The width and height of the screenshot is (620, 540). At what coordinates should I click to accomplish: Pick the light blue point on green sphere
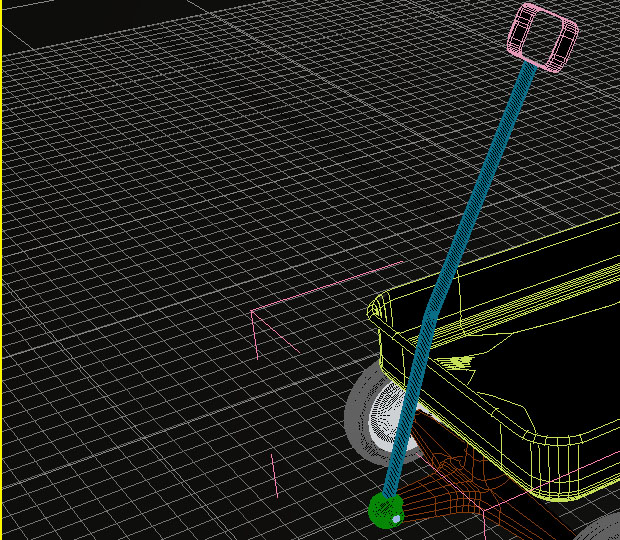[397, 519]
